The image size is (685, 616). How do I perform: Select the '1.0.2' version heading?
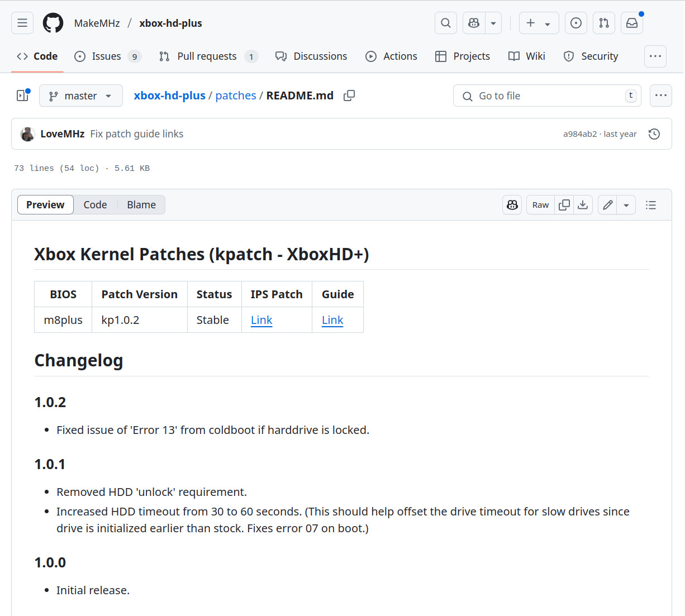click(50, 402)
